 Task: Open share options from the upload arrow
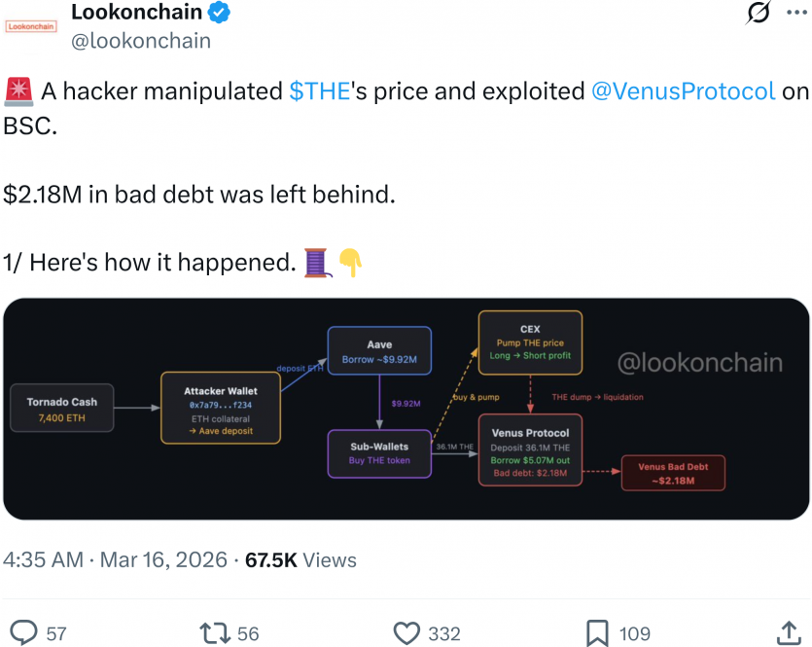pos(790,633)
